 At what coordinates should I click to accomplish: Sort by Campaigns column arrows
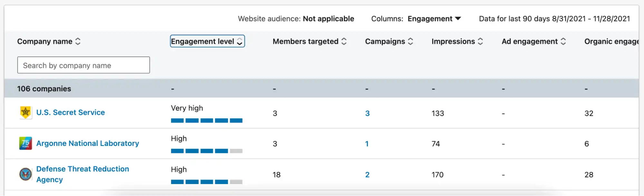click(410, 41)
